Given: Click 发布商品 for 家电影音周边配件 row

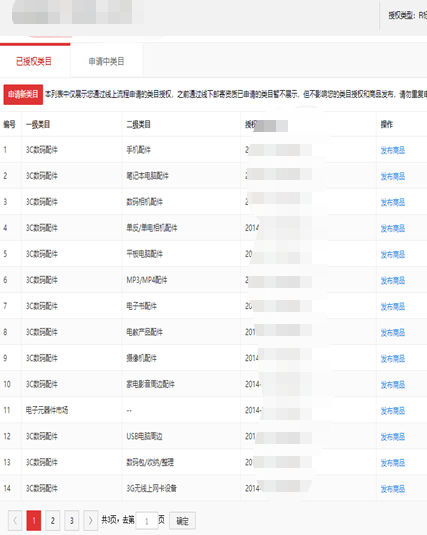Looking at the screenshot, I should 393,385.
